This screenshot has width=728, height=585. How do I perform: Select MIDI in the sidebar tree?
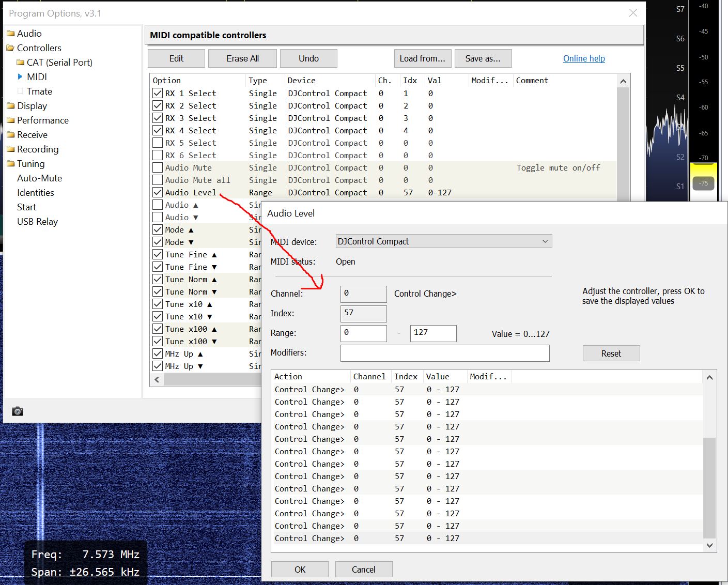coord(37,77)
